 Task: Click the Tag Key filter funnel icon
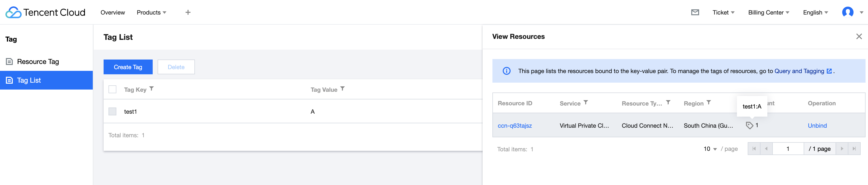152,89
